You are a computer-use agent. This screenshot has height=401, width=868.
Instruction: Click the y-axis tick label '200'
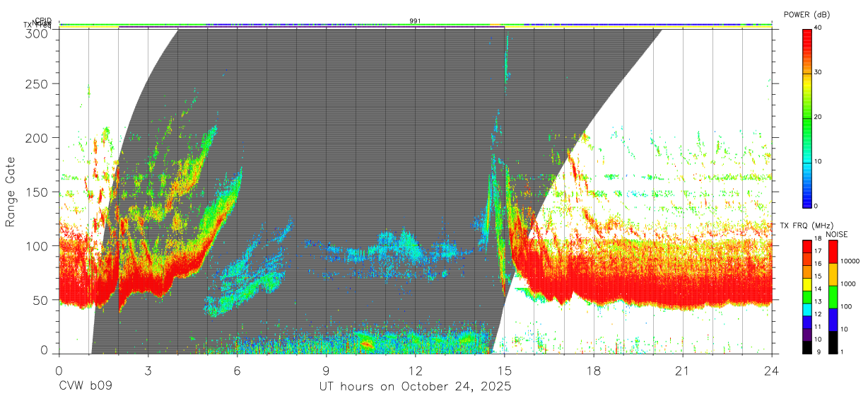coord(37,138)
